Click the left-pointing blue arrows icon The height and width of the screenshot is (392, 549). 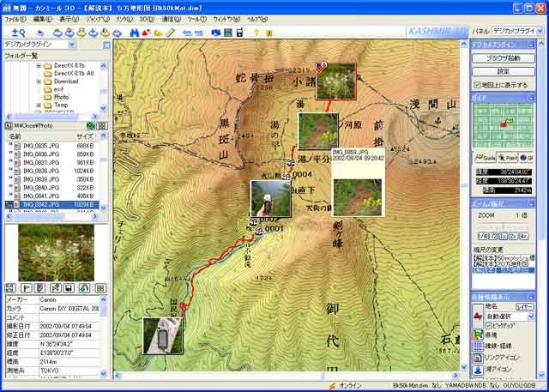click(x=187, y=33)
